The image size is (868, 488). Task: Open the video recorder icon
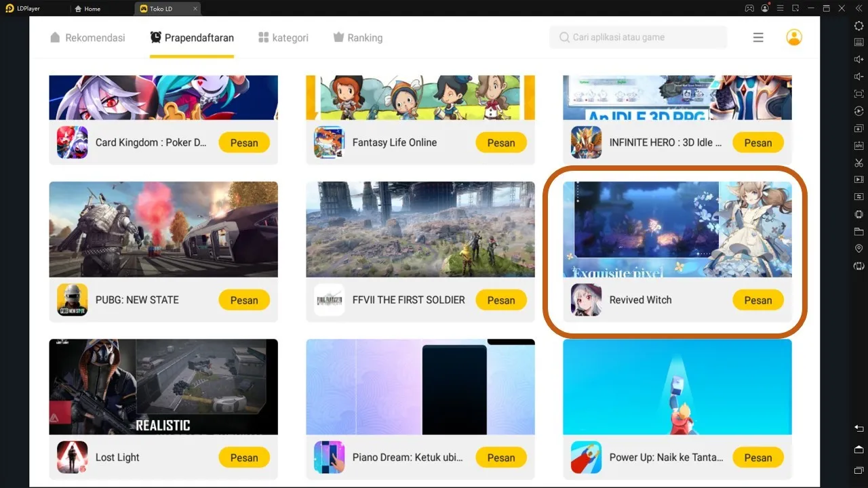pos(859,180)
